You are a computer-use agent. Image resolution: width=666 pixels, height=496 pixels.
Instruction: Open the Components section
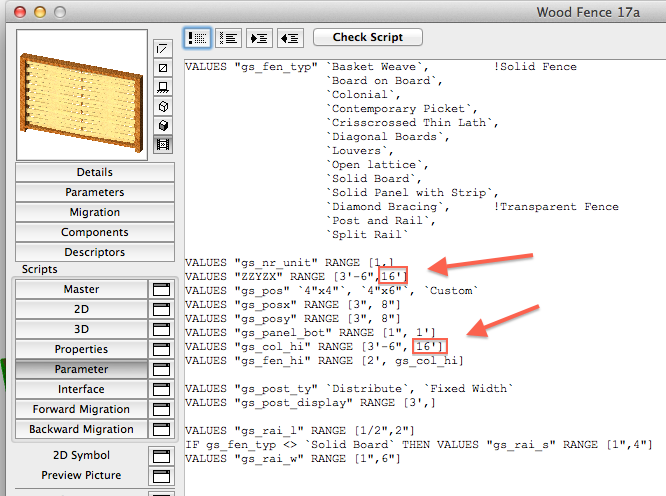(x=95, y=232)
